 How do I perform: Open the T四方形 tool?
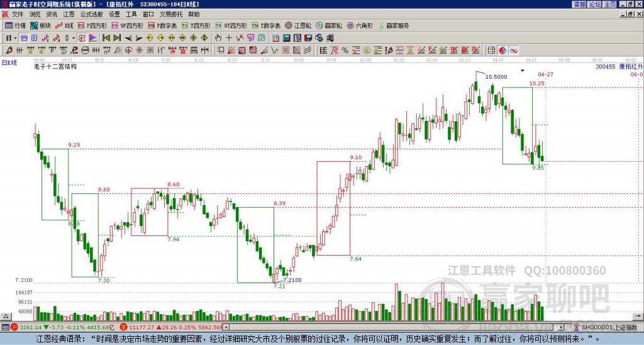[196, 25]
